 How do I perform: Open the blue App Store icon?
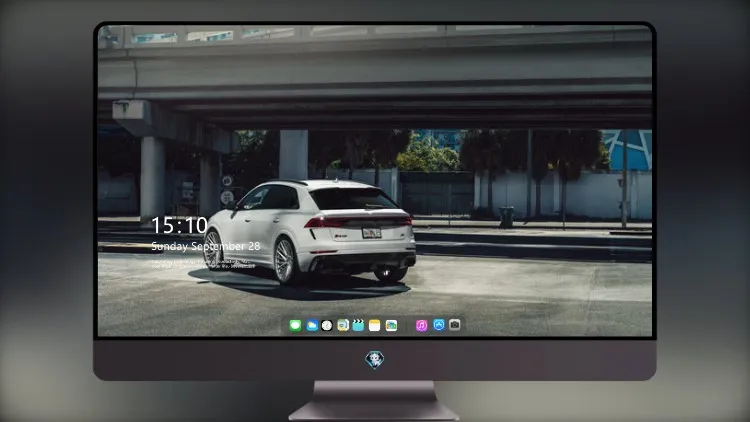(x=439, y=325)
